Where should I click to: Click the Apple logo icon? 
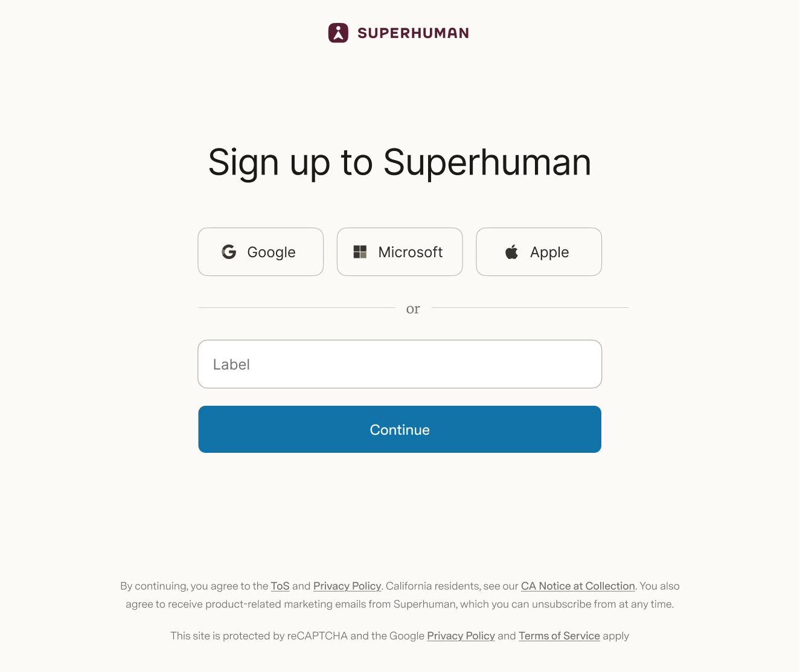511,252
